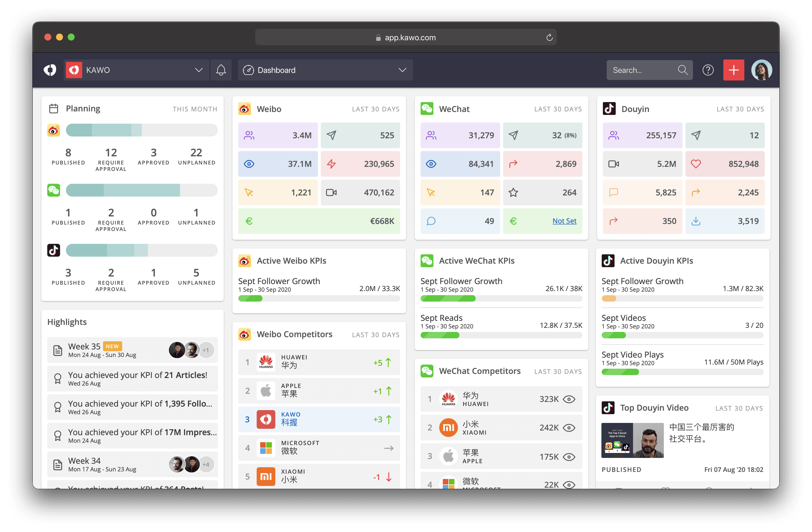Click eye icon beside Xiaomi 242K reads

[x=569, y=428]
